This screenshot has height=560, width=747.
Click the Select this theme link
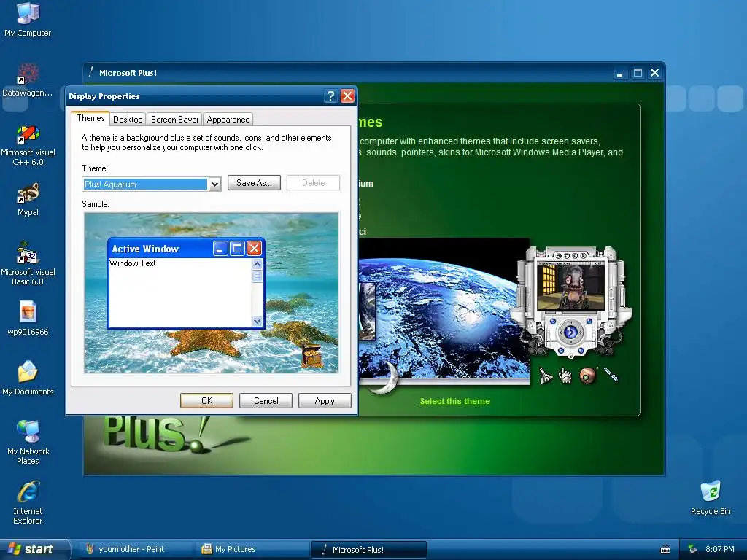[454, 401]
